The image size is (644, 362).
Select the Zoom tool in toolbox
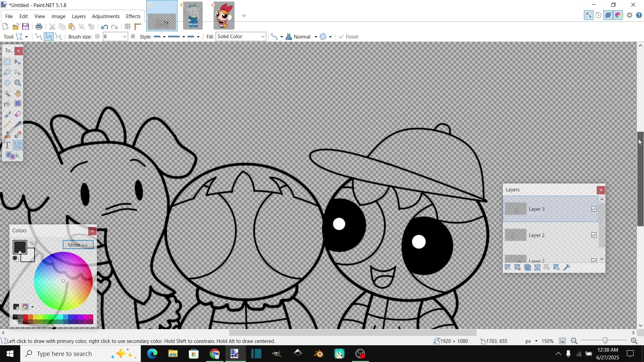tap(18, 83)
